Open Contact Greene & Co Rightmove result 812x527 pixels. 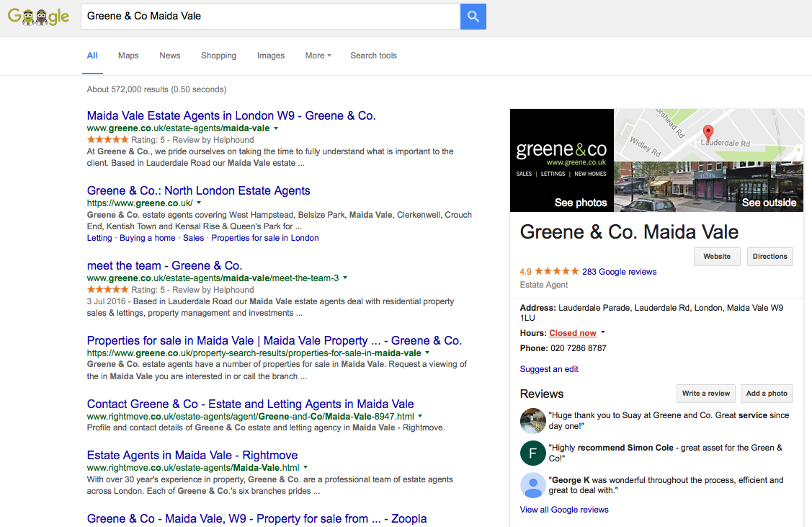(x=250, y=404)
